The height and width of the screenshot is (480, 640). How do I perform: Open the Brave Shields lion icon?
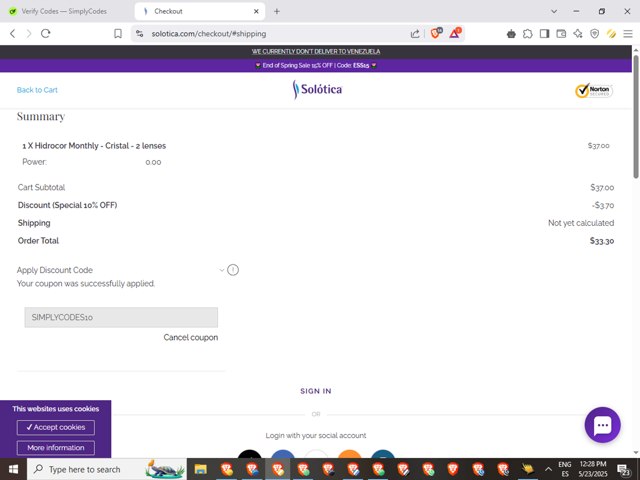(436, 33)
